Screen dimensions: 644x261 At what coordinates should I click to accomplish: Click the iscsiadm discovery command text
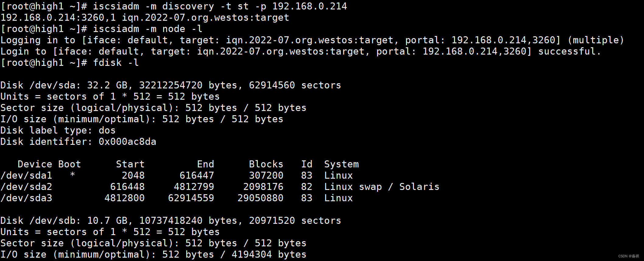pyautogui.click(x=220, y=6)
